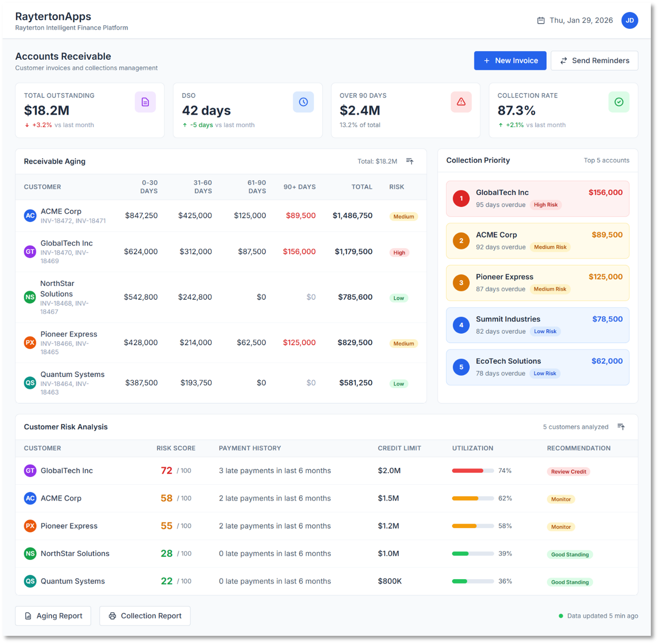This screenshot has height=644, width=659.
Task: Sort Customer Risk Analysis using sort icon
Action: coord(621,426)
